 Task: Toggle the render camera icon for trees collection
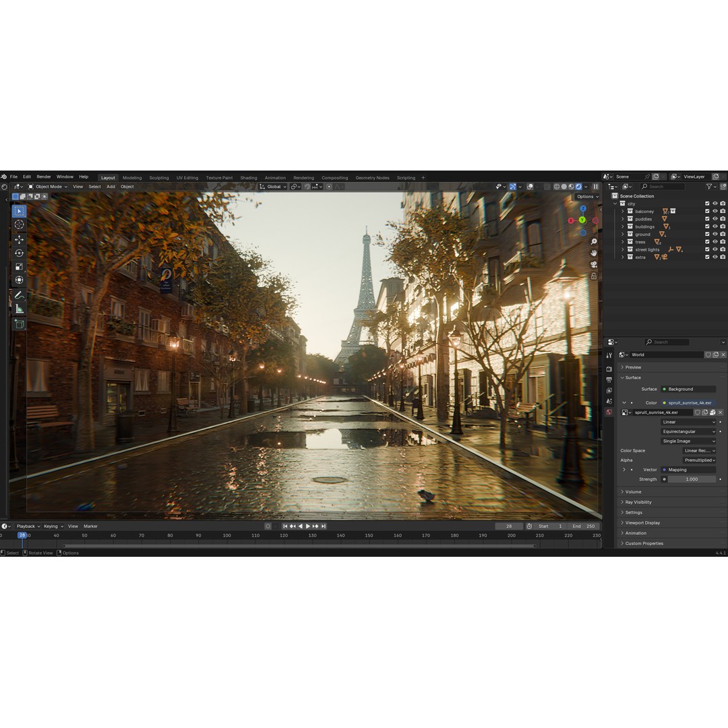(722, 242)
